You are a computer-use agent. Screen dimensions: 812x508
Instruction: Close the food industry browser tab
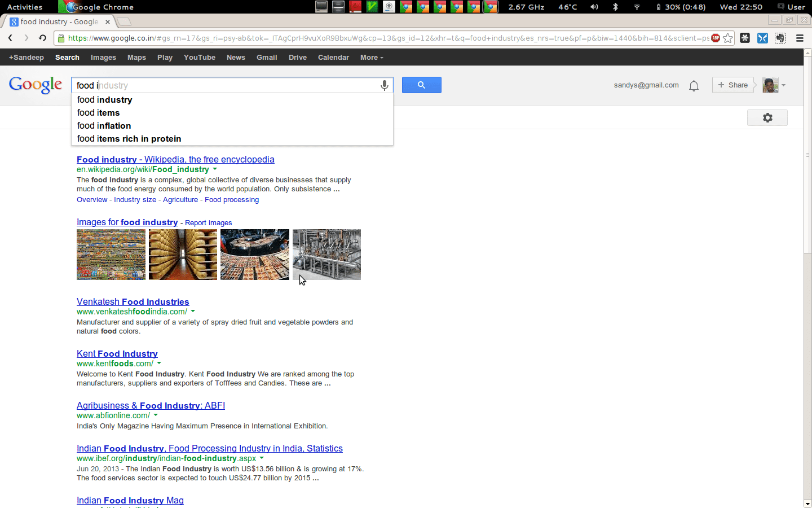coord(107,22)
